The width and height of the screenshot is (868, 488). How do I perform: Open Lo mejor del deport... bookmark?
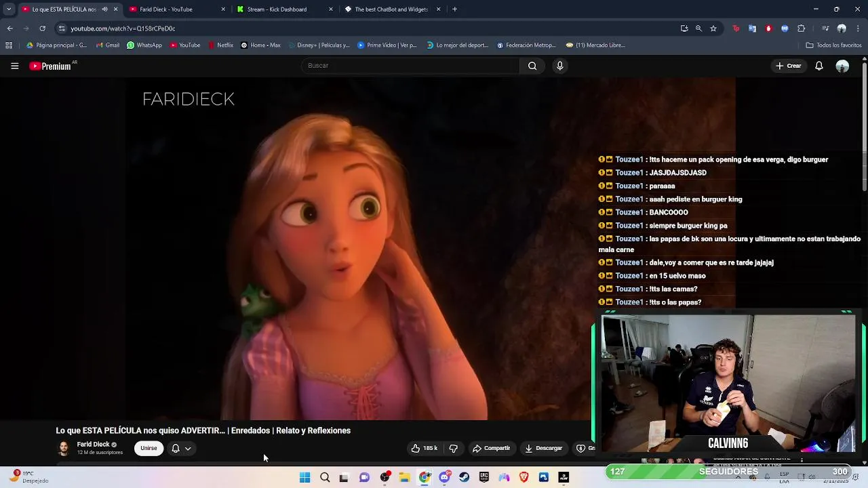[458, 45]
